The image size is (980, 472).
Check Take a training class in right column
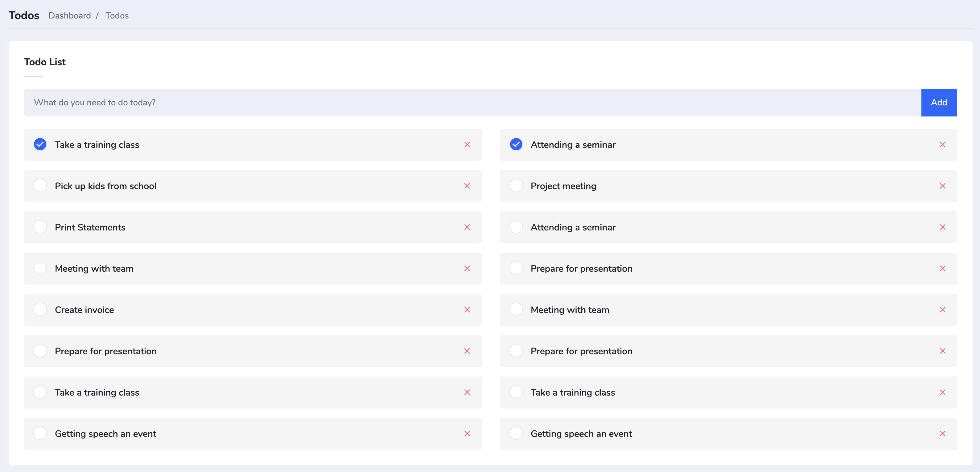[516, 392]
